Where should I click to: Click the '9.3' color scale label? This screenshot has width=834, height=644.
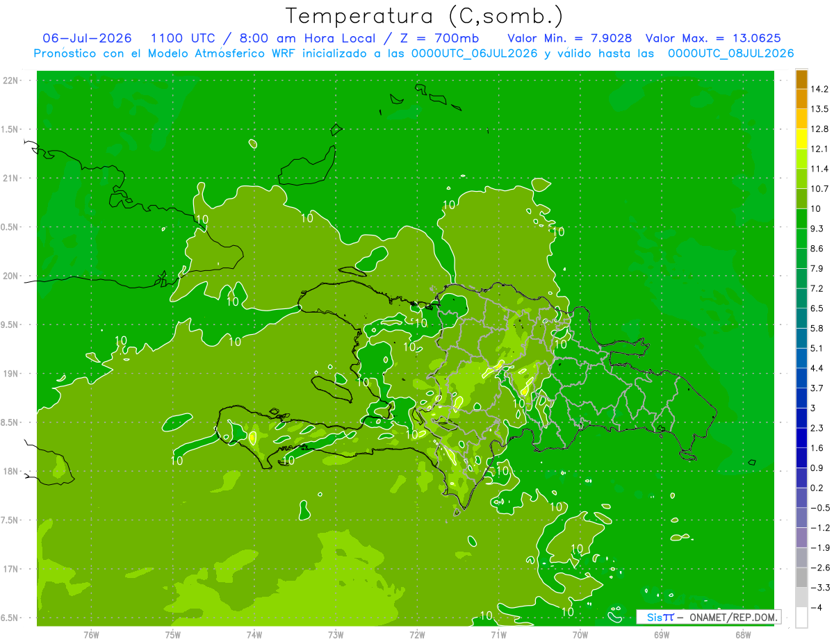tap(817, 229)
